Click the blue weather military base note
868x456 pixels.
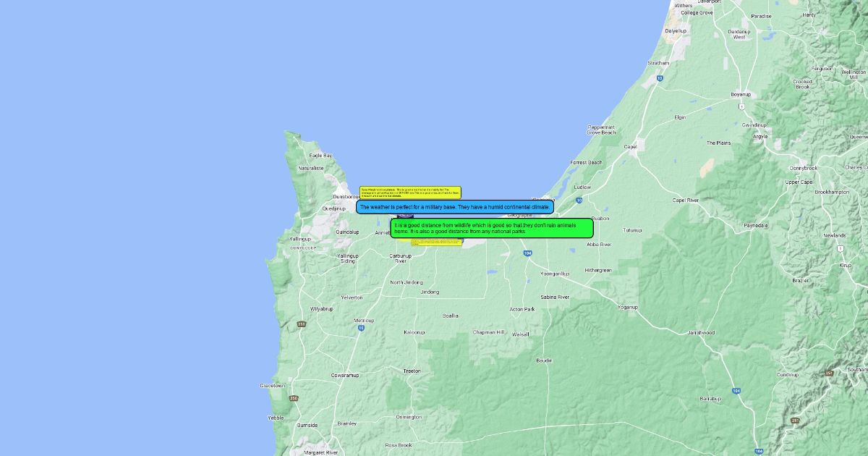455,207
